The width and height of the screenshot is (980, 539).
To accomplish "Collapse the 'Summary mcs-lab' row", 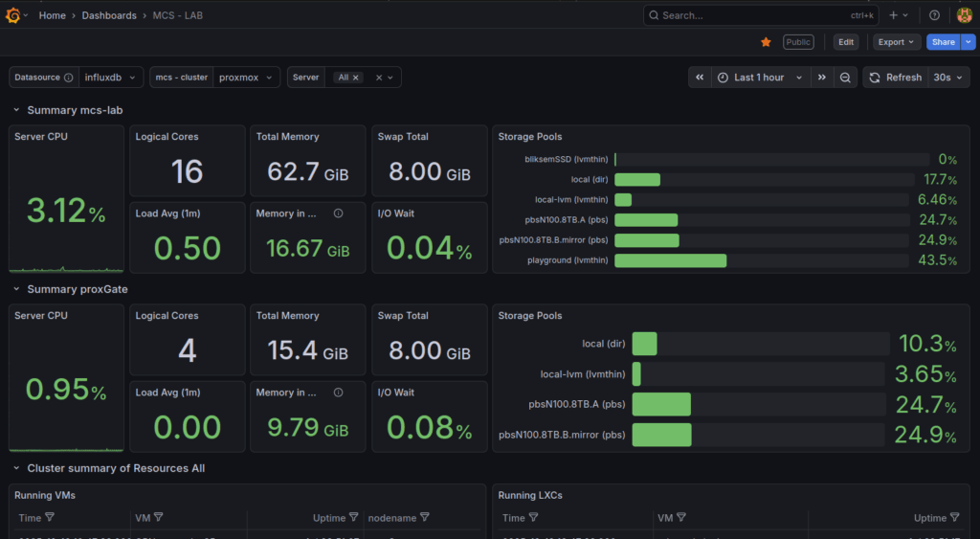I will (16, 110).
